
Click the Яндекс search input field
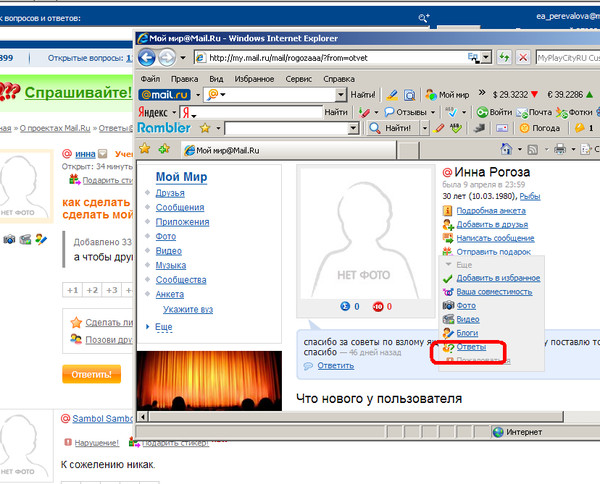[252, 112]
